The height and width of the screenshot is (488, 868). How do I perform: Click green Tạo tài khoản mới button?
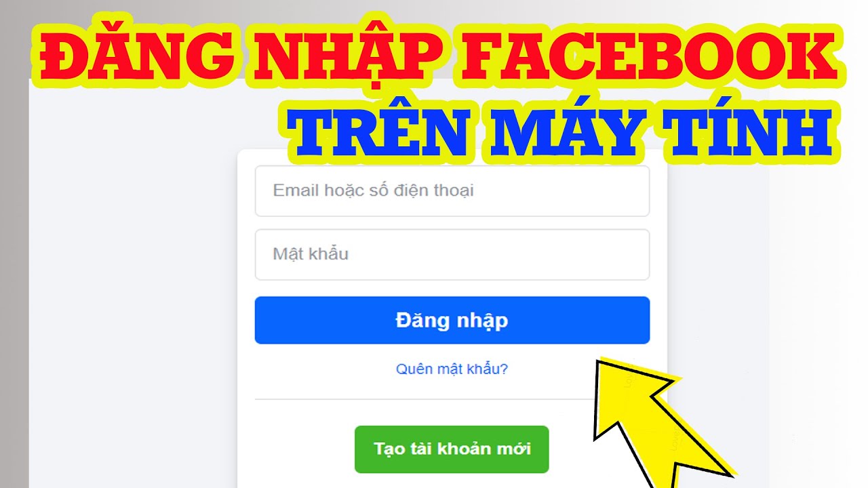(x=452, y=449)
